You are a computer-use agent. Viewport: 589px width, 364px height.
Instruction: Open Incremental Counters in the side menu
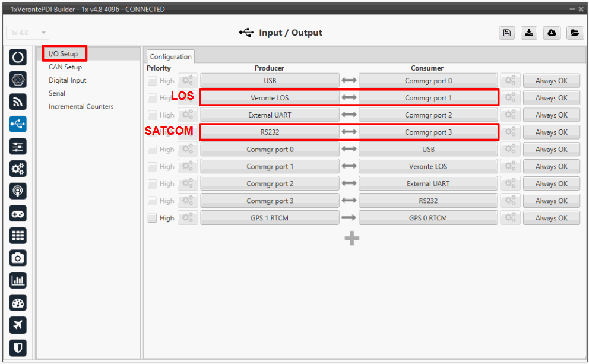click(81, 107)
